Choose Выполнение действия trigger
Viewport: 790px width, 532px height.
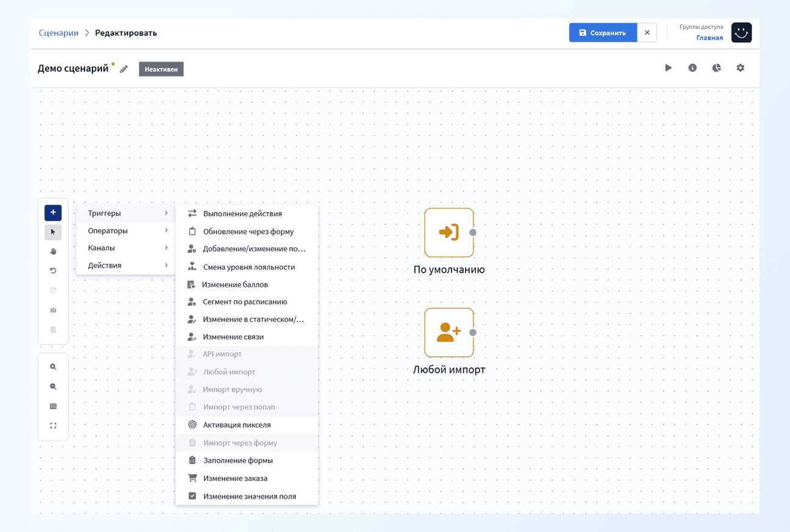[x=247, y=214]
